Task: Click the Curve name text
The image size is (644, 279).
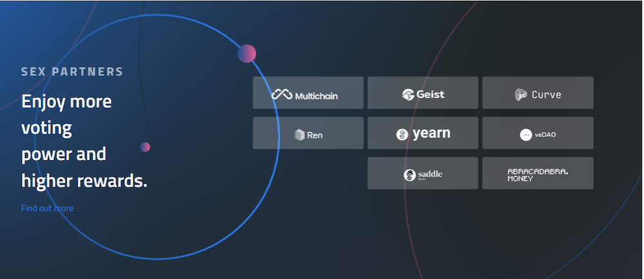Action: point(547,94)
